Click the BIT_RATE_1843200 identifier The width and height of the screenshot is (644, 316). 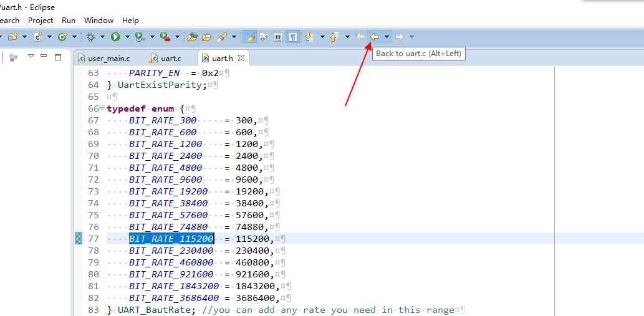tap(174, 286)
